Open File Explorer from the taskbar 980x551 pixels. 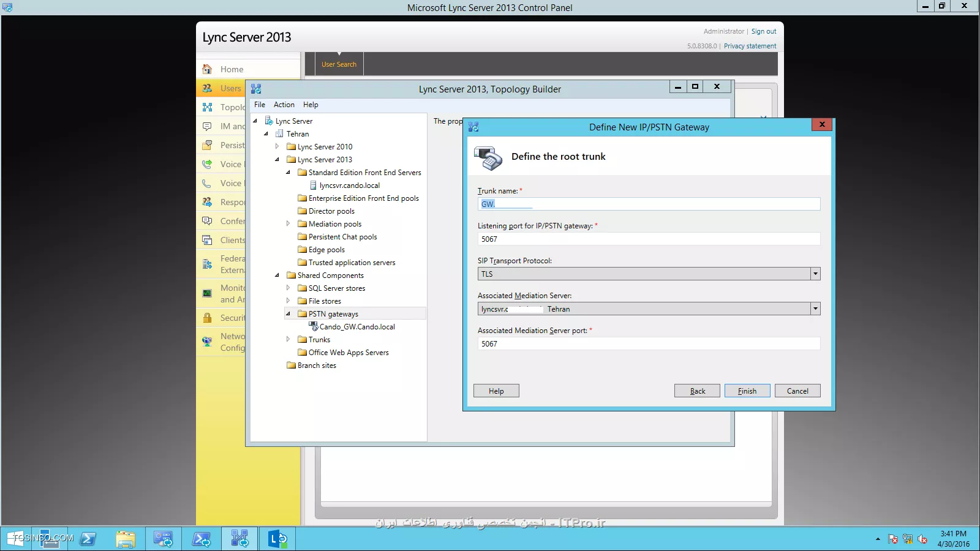point(126,539)
